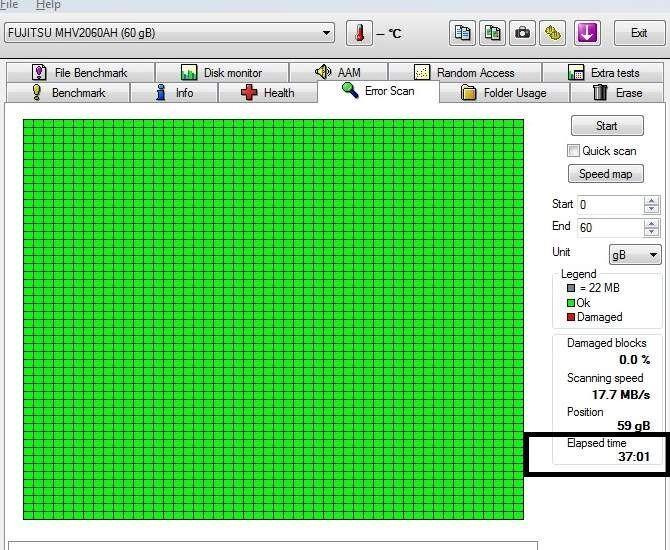
Task: Click the Start scan button
Action: [x=607, y=126]
